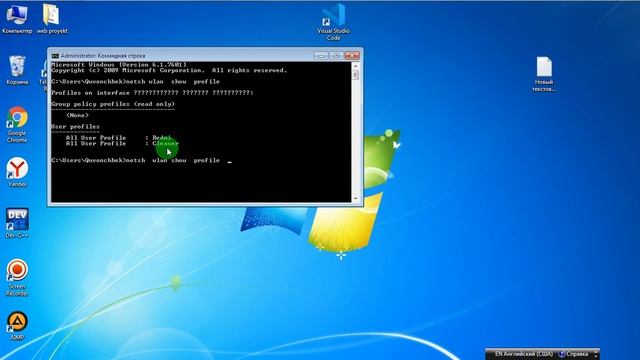Screen dimensions: 640x360
Task: Open the Справка language bar help
Action: [573, 354]
